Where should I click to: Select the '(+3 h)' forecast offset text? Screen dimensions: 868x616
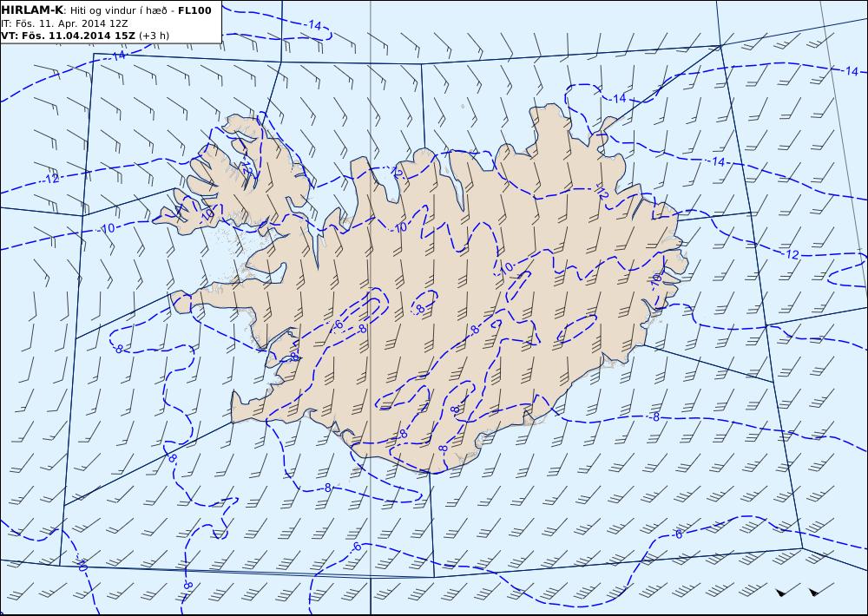(x=154, y=36)
